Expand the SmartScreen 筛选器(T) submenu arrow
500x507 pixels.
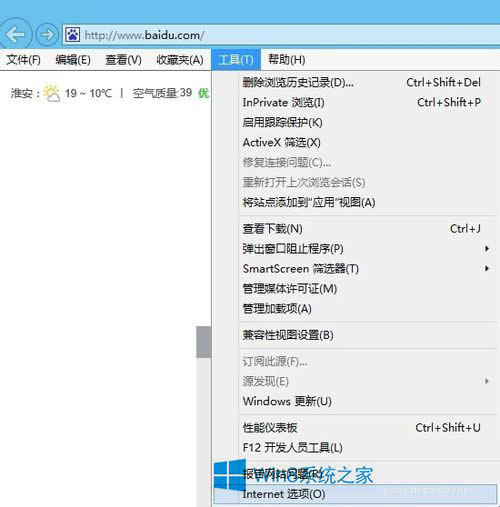click(x=487, y=268)
